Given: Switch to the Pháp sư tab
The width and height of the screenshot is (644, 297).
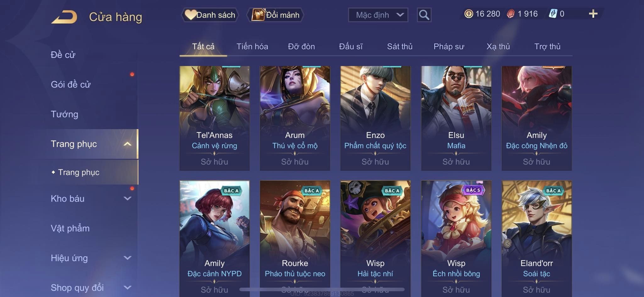Looking at the screenshot, I should pos(449,46).
